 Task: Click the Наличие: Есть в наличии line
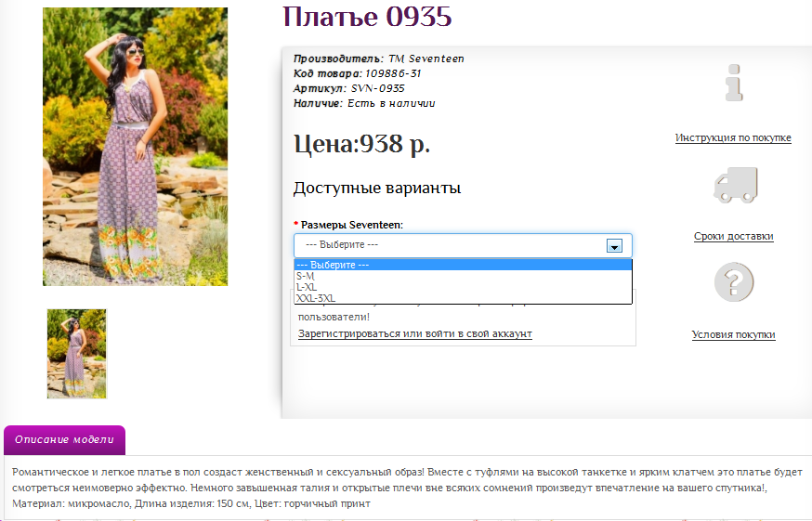[x=364, y=104]
